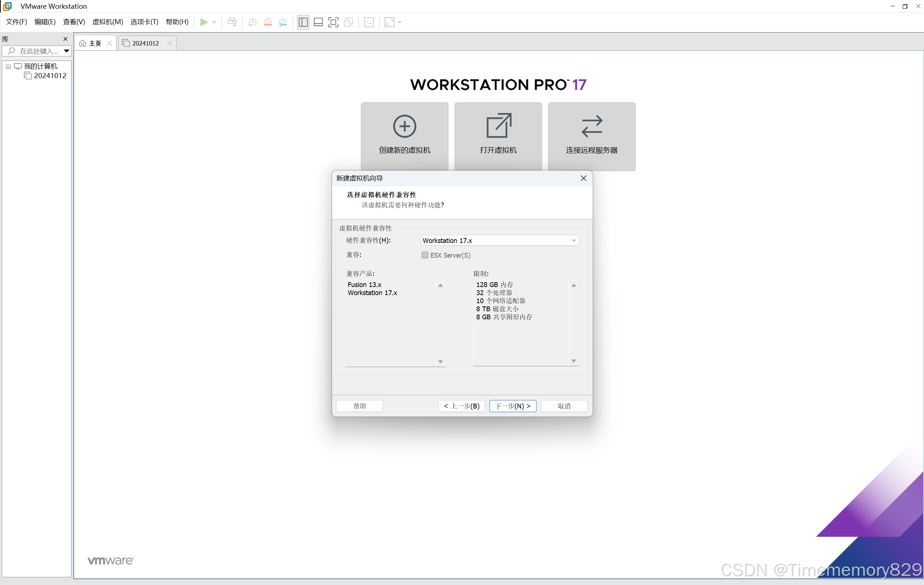This screenshot has width=924, height=585.
Task: Click the stretch guest display icon
Action: (389, 22)
